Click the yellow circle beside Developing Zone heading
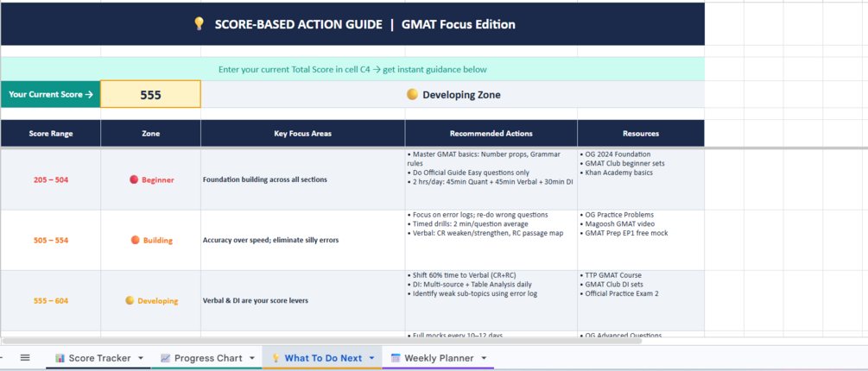868x371 pixels. [x=412, y=95]
